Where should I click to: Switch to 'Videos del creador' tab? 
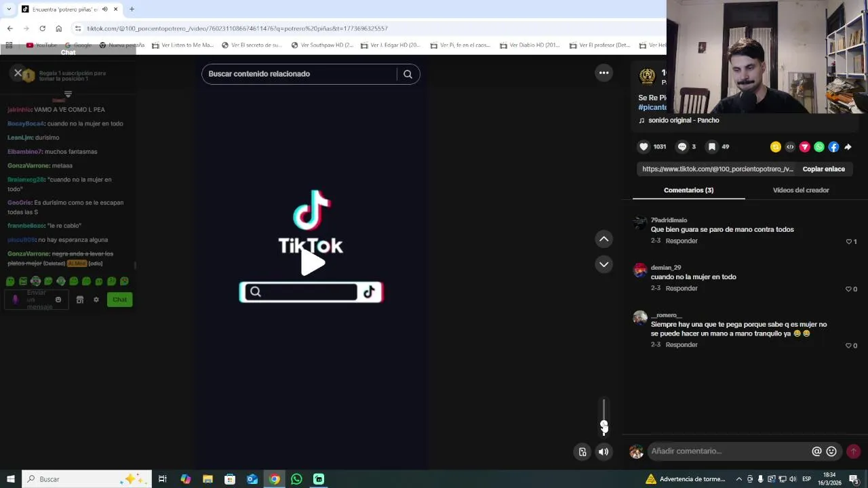click(x=801, y=190)
